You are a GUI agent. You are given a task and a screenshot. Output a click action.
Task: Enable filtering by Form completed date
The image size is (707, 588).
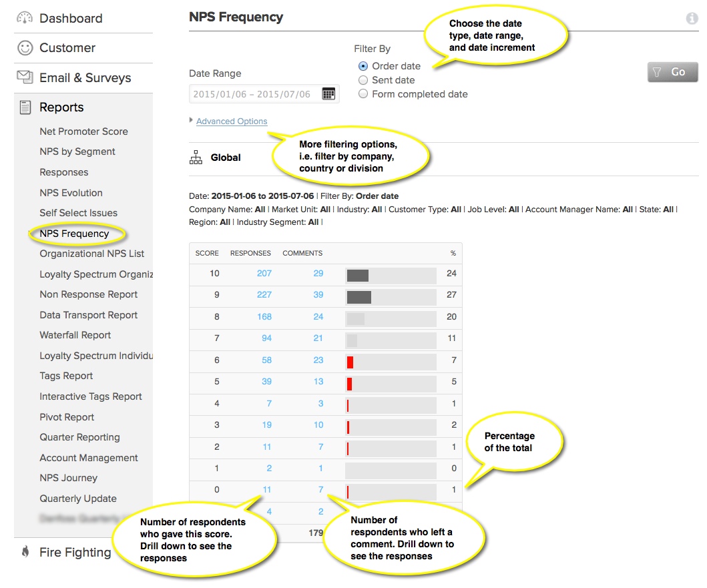coord(362,94)
